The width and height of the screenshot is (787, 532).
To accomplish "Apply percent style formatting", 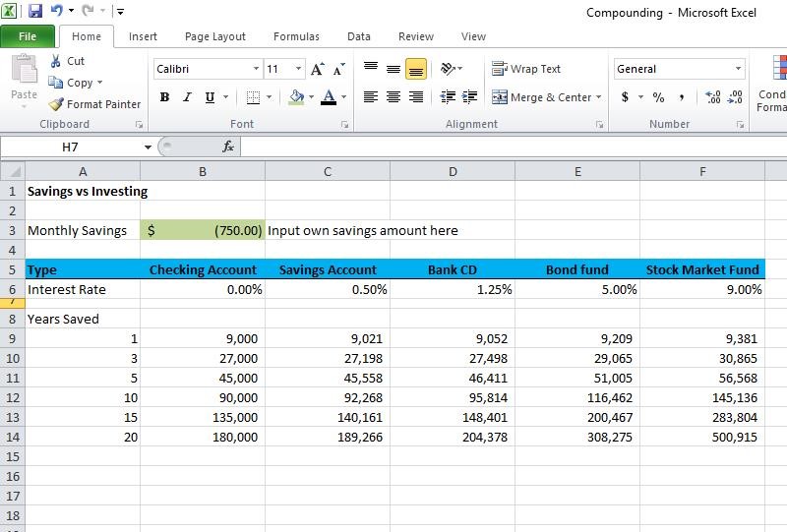I will [658, 97].
